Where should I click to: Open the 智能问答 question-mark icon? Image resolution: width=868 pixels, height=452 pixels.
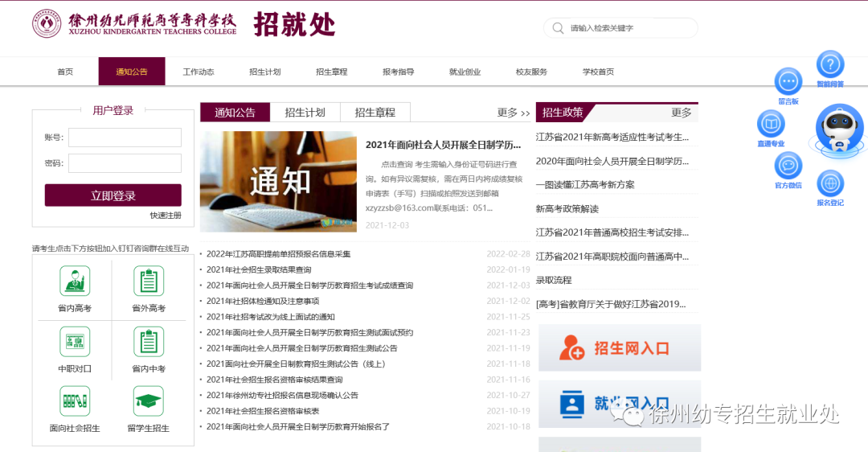pos(829,64)
